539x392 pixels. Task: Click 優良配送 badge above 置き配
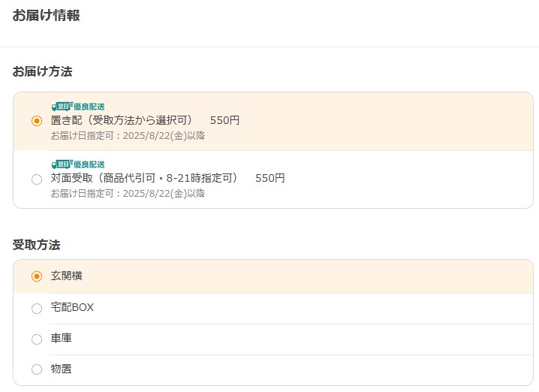coord(89,107)
